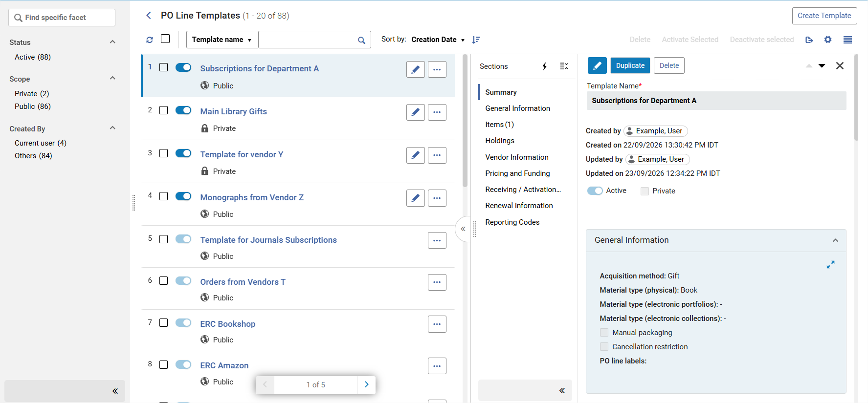This screenshot has height=403, width=868.
Task: Open the Reporting Codes section
Action: coord(512,222)
